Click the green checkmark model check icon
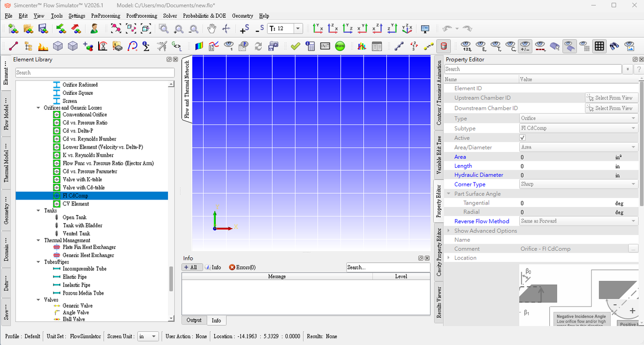 coord(295,46)
